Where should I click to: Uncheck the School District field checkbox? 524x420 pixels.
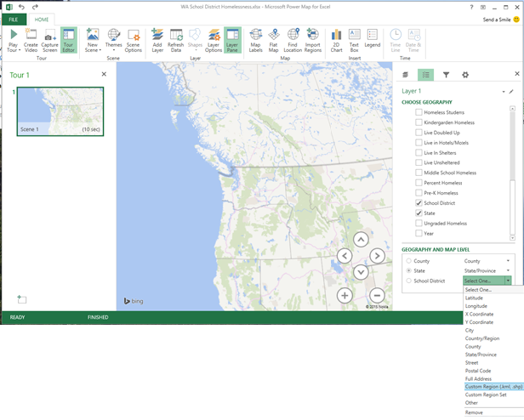419,203
